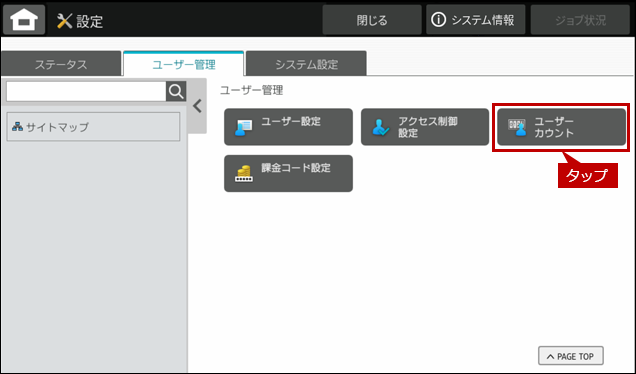Open アクセス制御設定 via its checkmark user icon
The height and width of the screenshot is (374, 636).
pos(380,127)
